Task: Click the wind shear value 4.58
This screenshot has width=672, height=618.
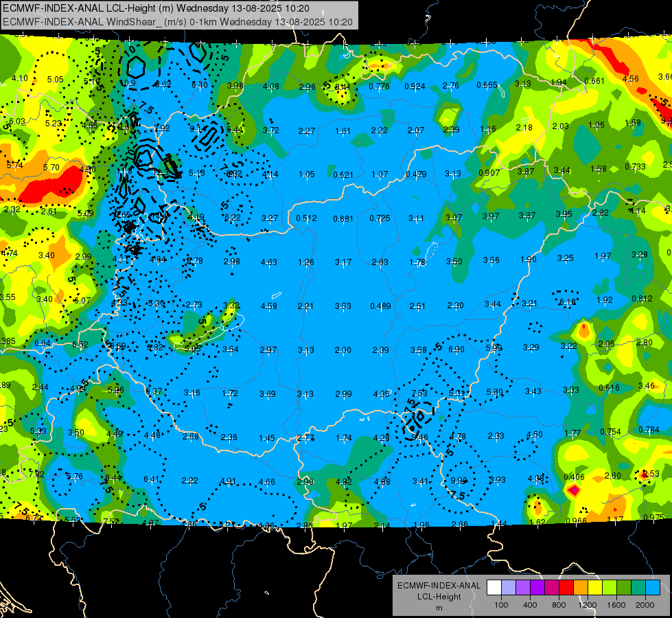Action: tap(268, 306)
